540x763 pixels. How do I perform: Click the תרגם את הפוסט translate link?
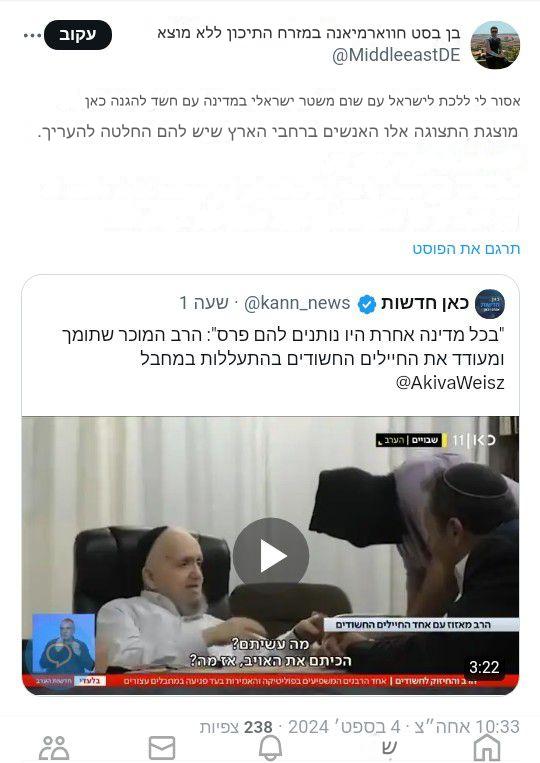click(x=466, y=249)
